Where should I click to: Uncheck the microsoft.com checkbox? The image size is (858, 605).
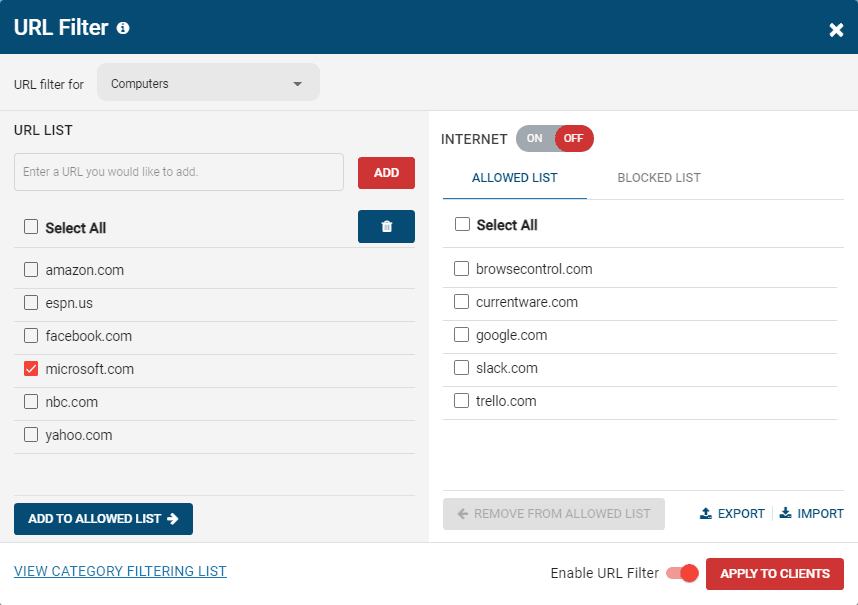31,369
